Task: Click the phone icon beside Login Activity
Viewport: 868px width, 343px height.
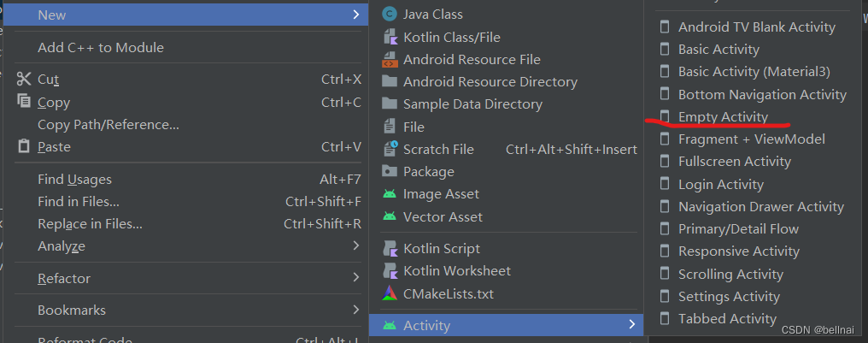Action: [665, 184]
